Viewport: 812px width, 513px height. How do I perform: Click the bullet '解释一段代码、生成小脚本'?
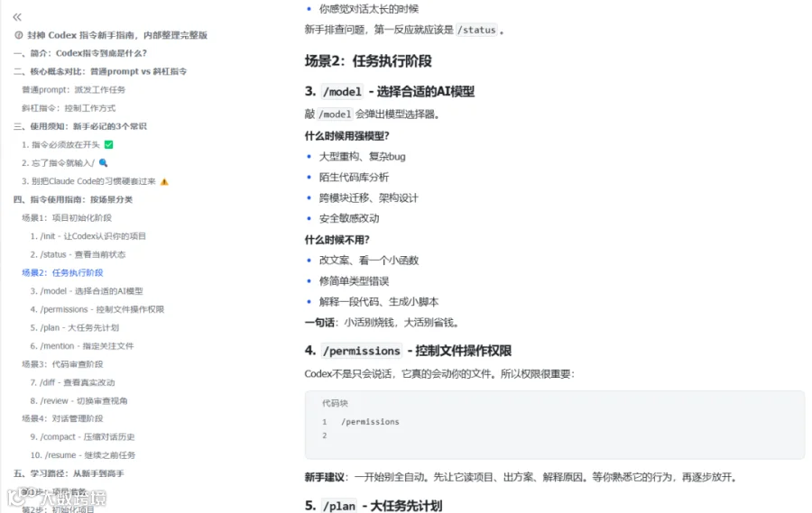pos(379,302)
